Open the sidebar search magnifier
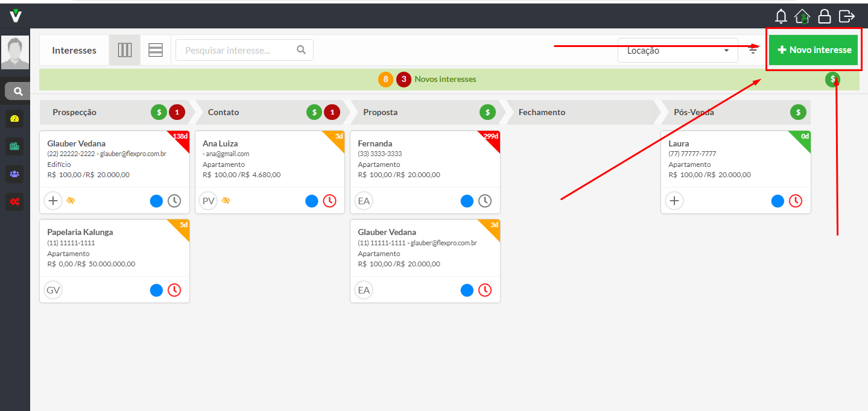Viewport: 868px width, 411px height. coord(17,91)
